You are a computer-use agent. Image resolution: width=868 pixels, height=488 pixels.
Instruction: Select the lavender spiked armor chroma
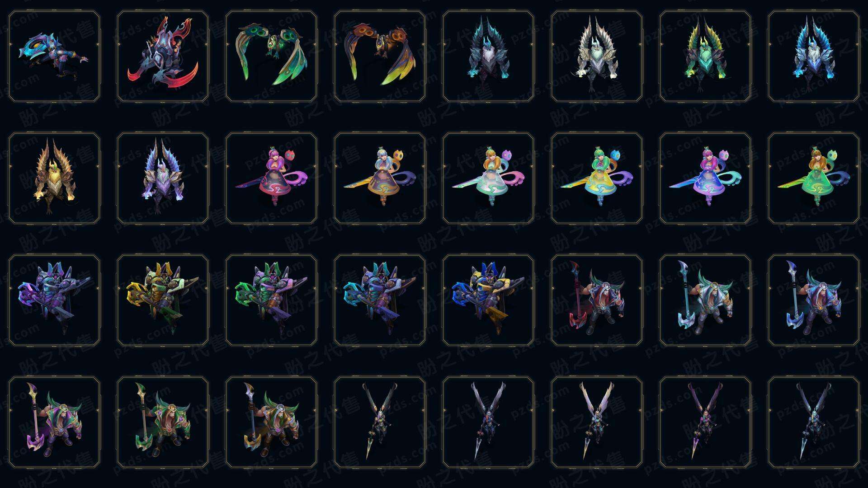coord(163,178)
